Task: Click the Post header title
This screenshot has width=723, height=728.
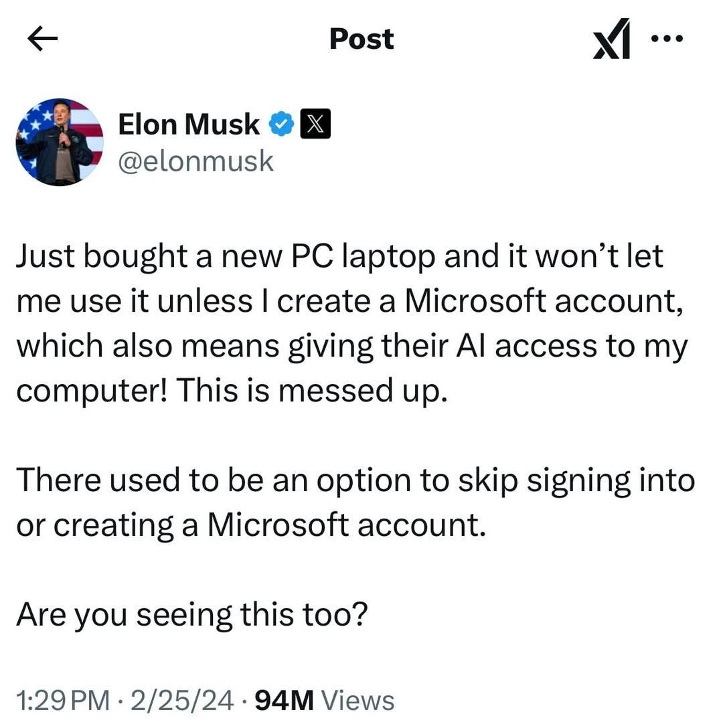Action: 361,39
